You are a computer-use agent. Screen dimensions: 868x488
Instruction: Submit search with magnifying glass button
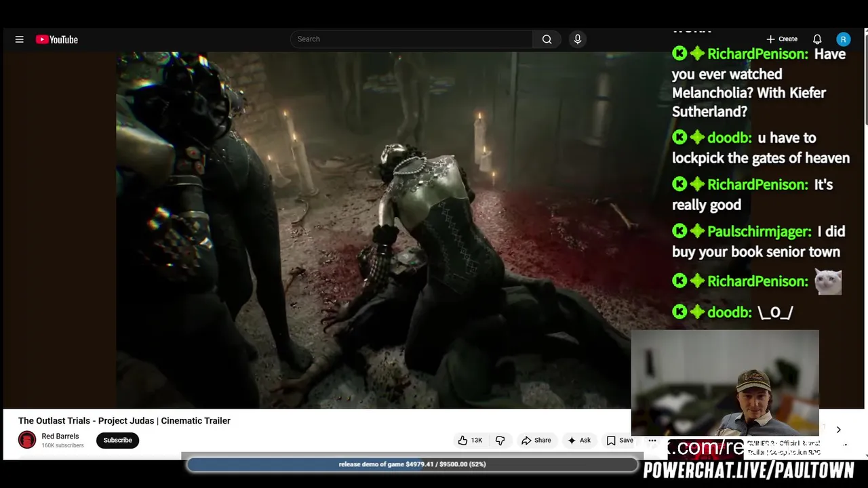coord(547,39)
